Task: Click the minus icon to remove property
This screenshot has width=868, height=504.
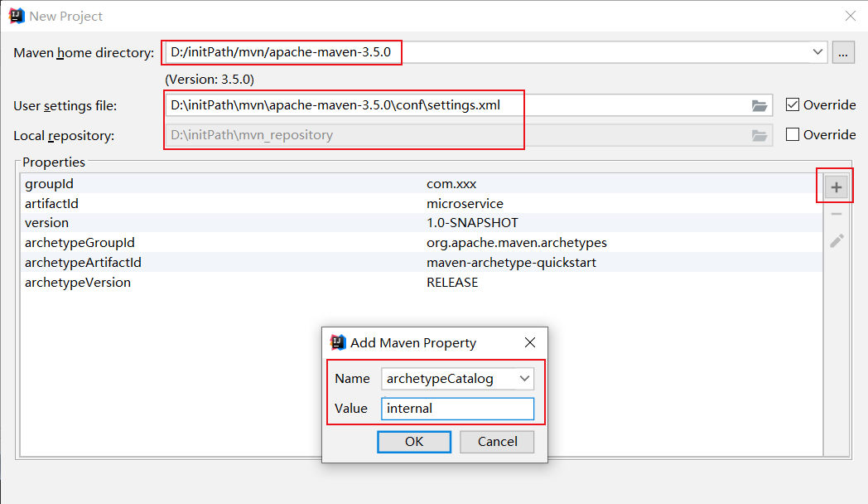Action: click(837, 214)
